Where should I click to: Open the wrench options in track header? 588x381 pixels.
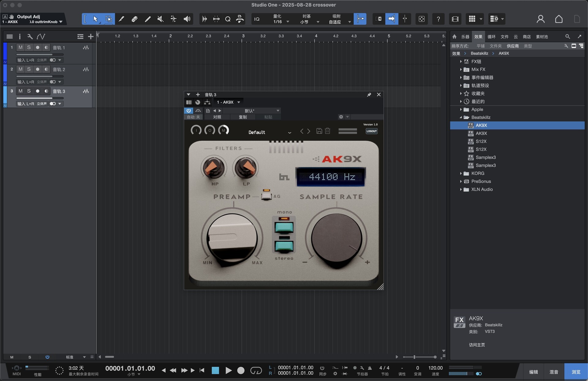(30, 37)
